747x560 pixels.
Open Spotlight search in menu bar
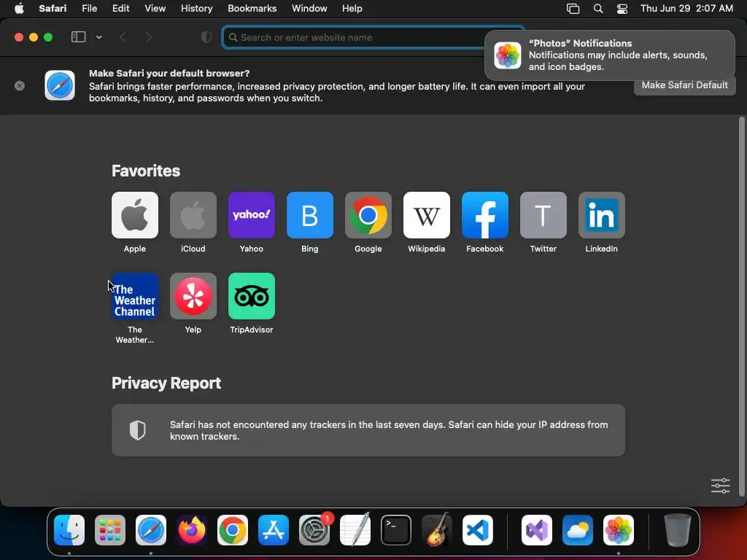point(598,9)
